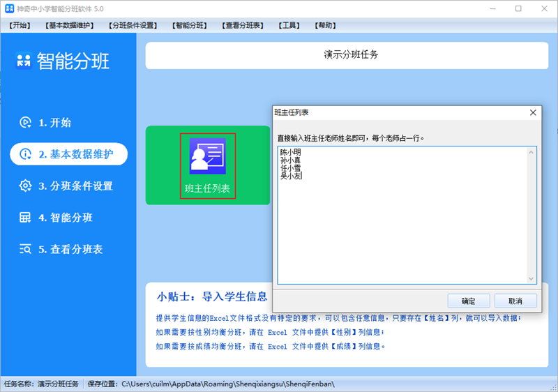Screen dimensions: 558x392
Task: Click the text area scroll up arrow
Action: coord(531,152)
